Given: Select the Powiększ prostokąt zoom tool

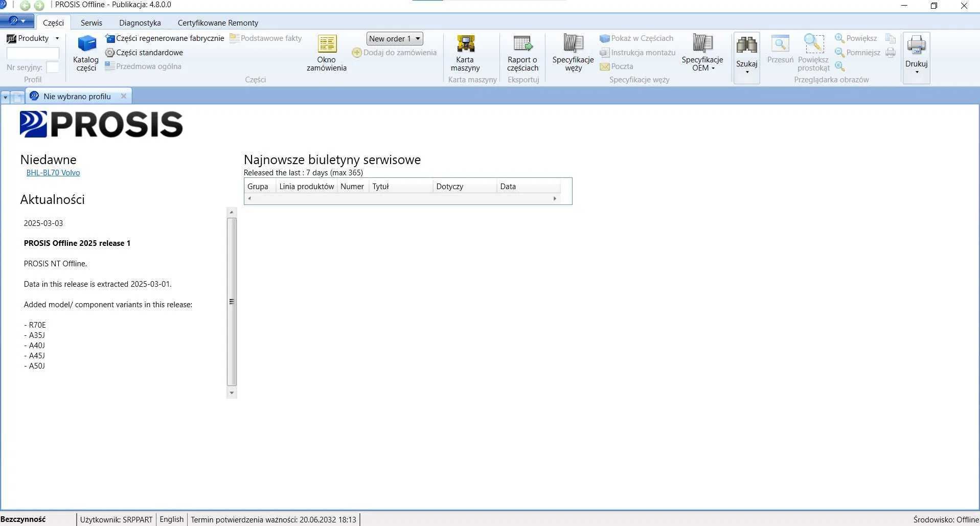Looking at the screenshot, I should (813, 53).
